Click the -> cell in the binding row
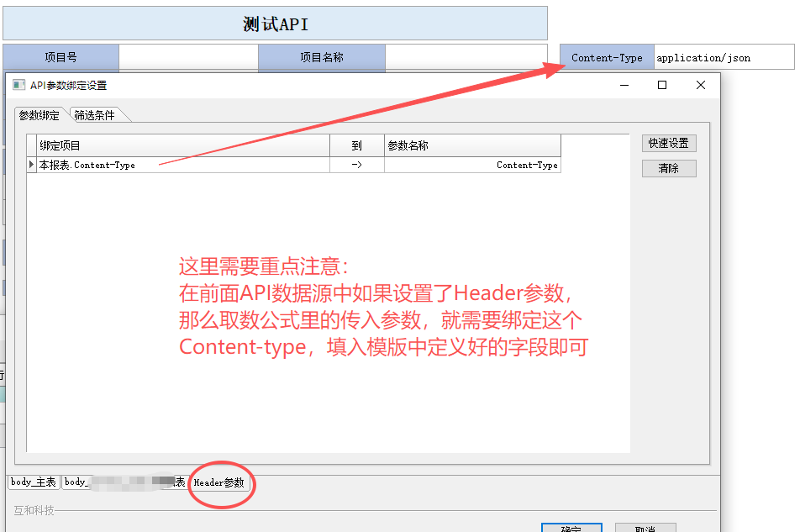Image resolution: width=800 pixels, height=532 pixels. (356, 166)
